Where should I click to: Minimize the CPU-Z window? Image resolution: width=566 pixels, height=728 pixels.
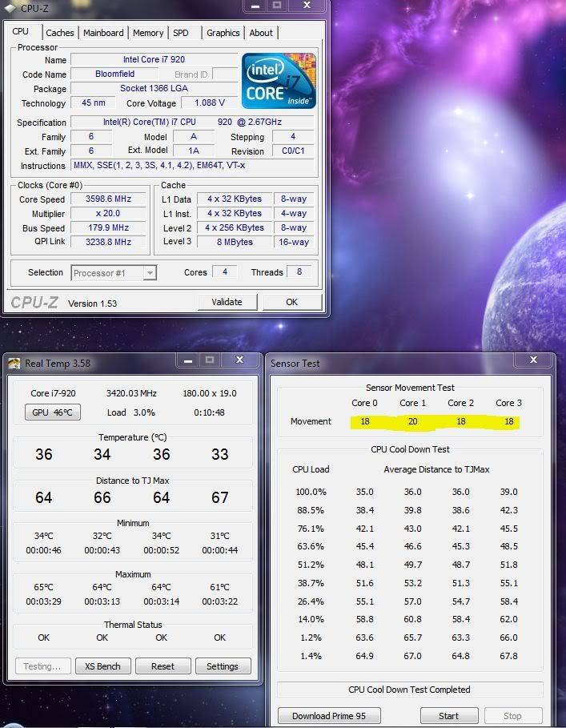255,6
